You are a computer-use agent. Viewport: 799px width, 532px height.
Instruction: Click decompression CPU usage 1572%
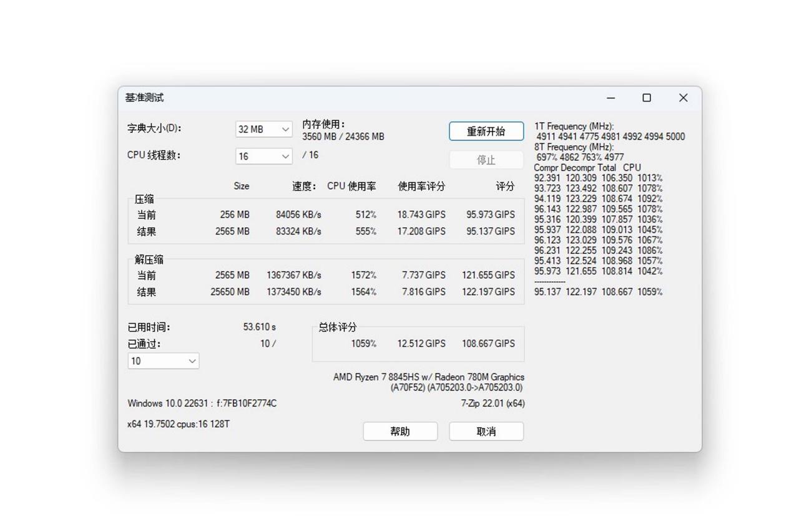[x=363, y=275]
